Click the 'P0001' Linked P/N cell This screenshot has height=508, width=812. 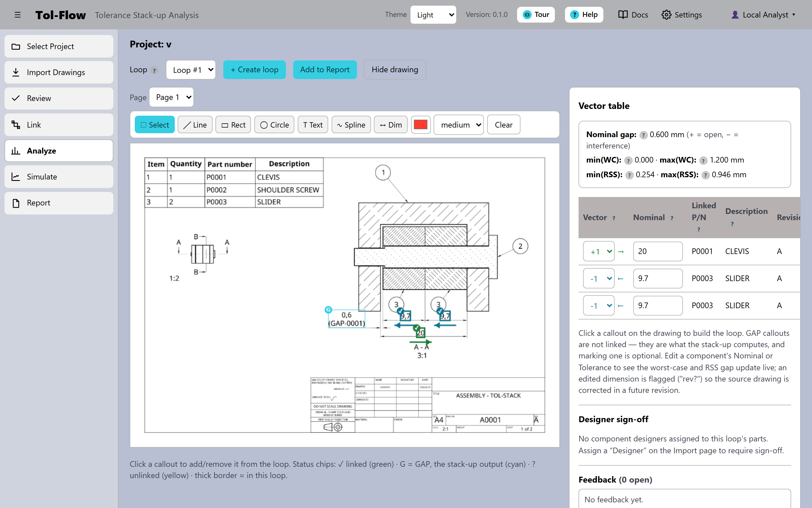click(x=702, y=251)
